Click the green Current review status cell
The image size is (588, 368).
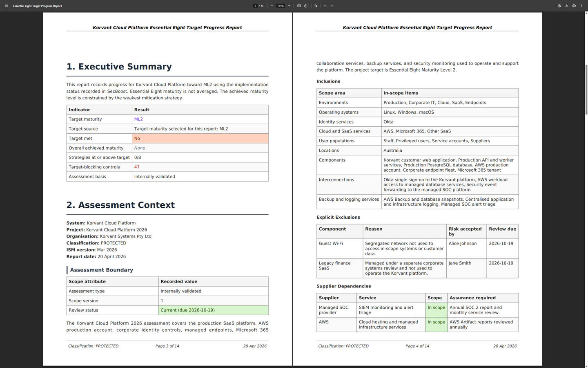click(187, 310)
